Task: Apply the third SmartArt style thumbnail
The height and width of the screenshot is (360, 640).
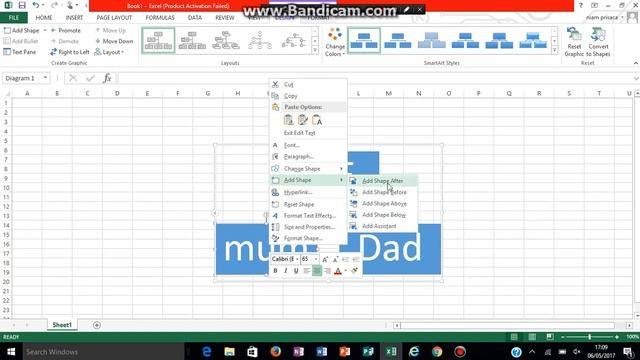Action: pos(431,41)
